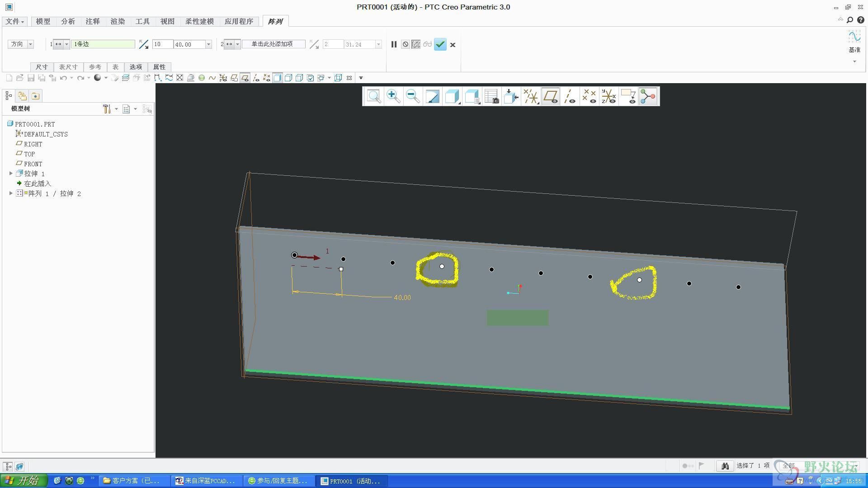Screen dimensions: 868x488
Task: Click 单击此处添加项 second direction collector
Action: click(273, 44)
